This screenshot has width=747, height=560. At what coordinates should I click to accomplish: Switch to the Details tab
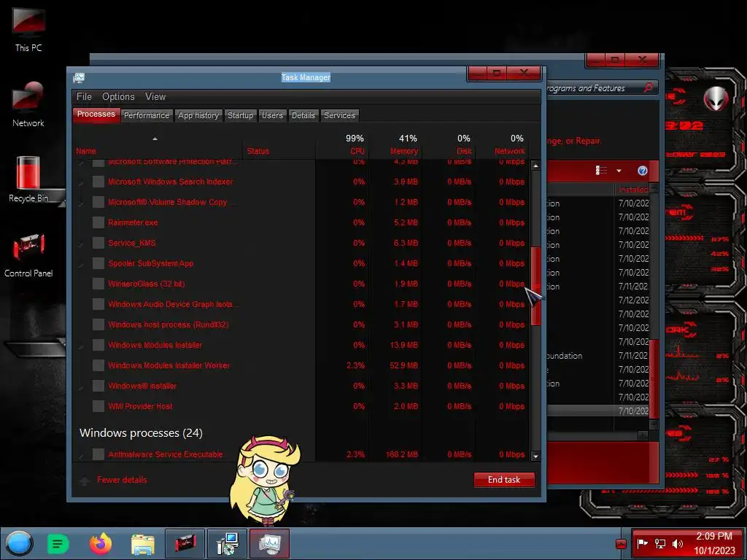click(303, 115)
